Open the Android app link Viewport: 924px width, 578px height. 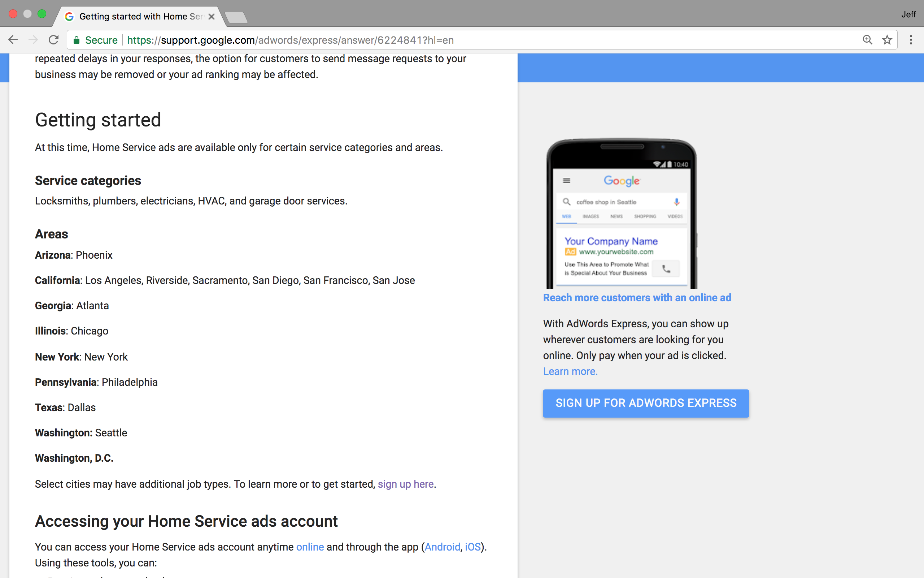(x=442, y=547)
